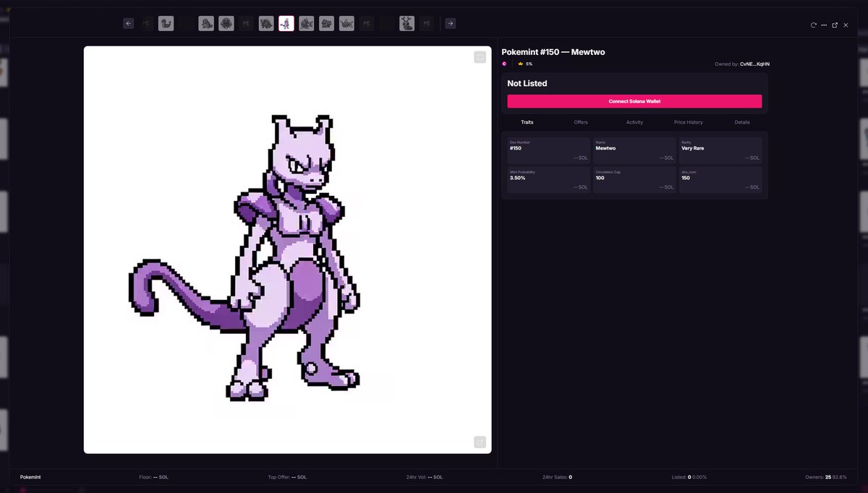
Task: Switch to the Offers tab
Action: tap(581, 122)
